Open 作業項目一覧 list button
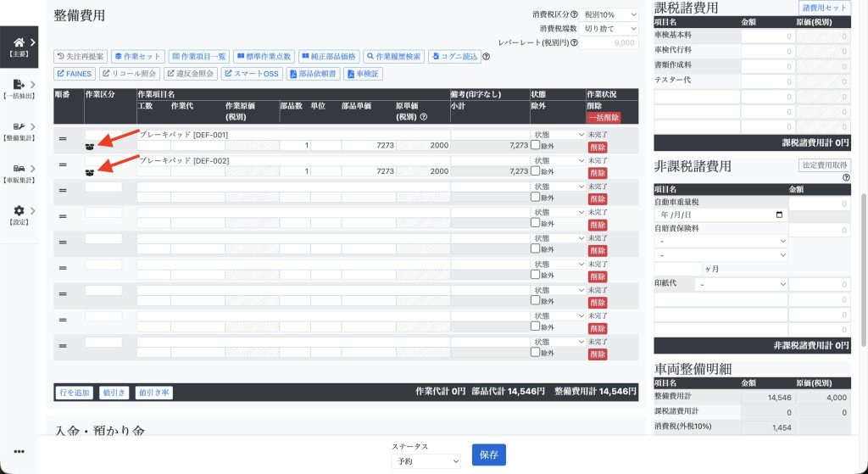 (198, 57)
